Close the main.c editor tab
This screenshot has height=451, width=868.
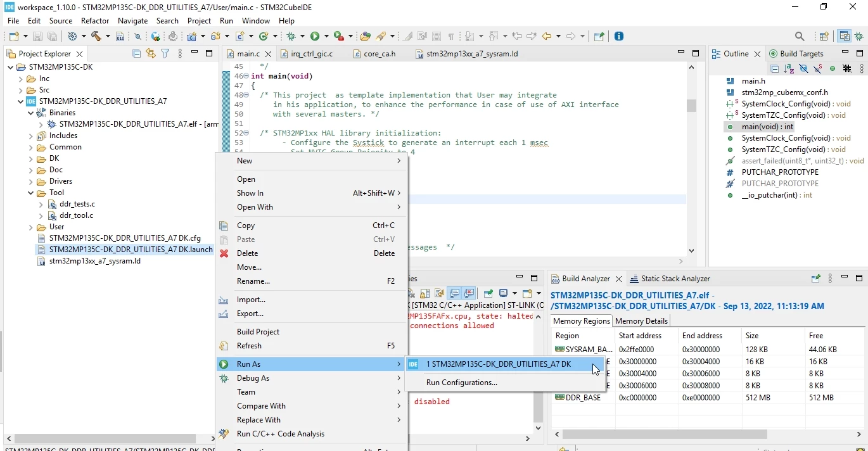269,54
